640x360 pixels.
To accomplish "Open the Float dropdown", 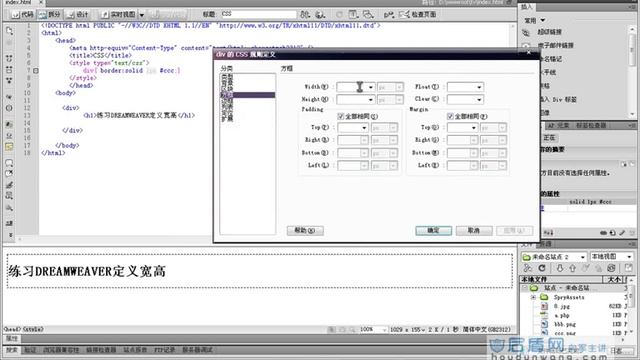I will 479,87.
